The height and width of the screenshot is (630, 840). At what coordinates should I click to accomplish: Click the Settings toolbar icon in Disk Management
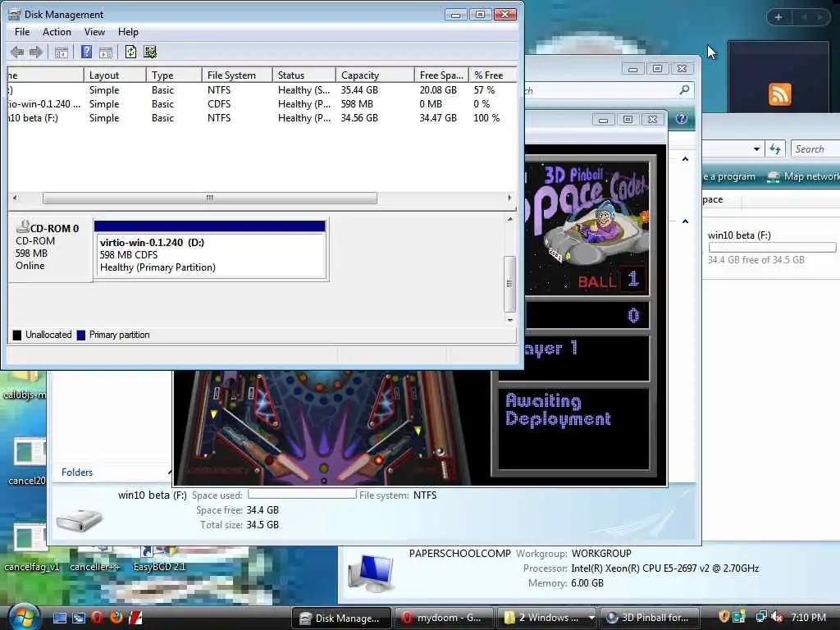151,52
